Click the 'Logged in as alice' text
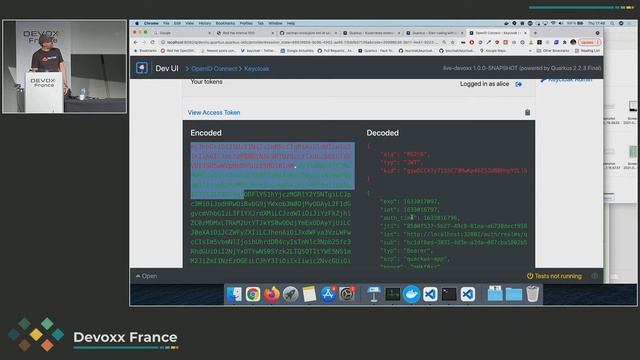Viewport: 640px width, 360px height. 484,84
